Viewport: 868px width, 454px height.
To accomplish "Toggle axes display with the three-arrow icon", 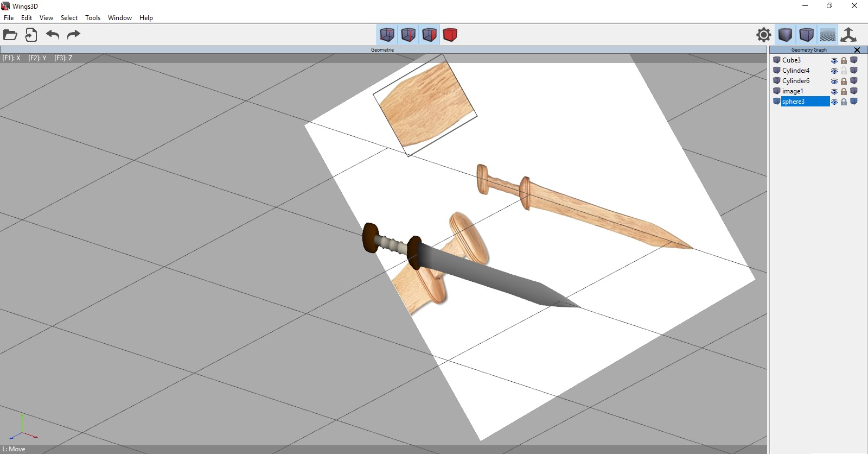I will 848,35.
